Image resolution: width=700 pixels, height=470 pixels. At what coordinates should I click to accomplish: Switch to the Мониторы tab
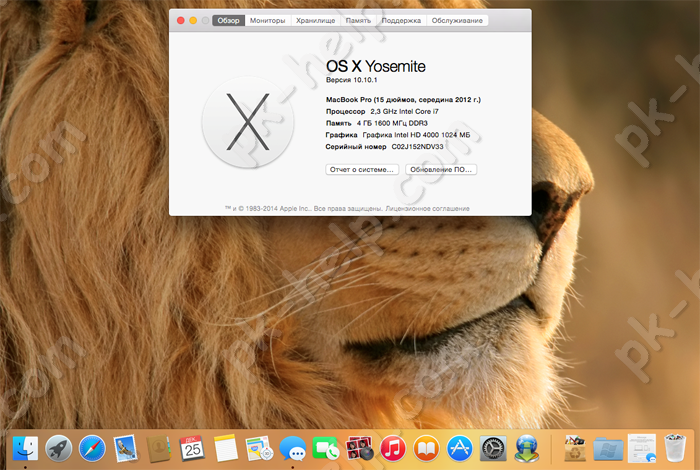pos(267,21)
